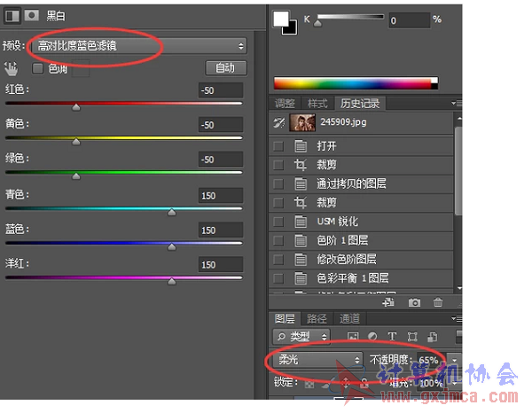Click the 青色 slider handle
Screen dimensions: 532x413
172,213
